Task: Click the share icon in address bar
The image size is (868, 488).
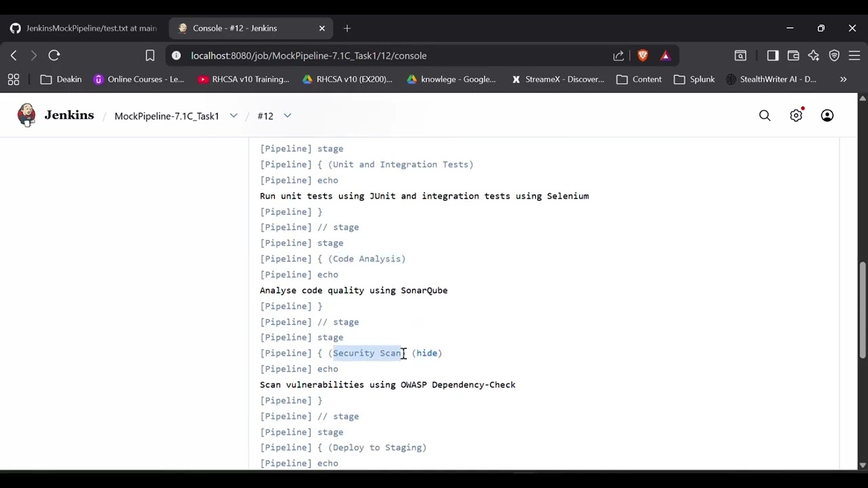Action: pos(618,56)
